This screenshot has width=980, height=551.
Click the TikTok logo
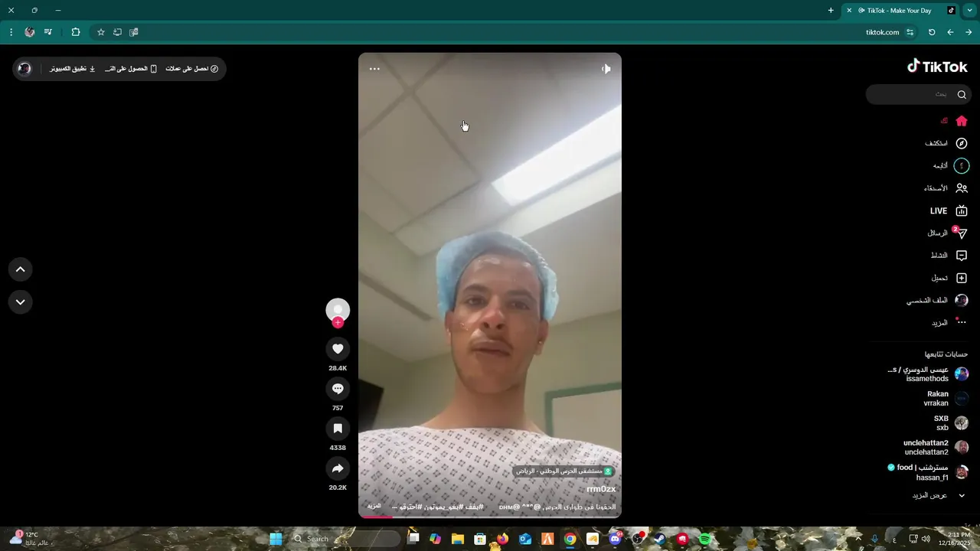click(937, 67)
